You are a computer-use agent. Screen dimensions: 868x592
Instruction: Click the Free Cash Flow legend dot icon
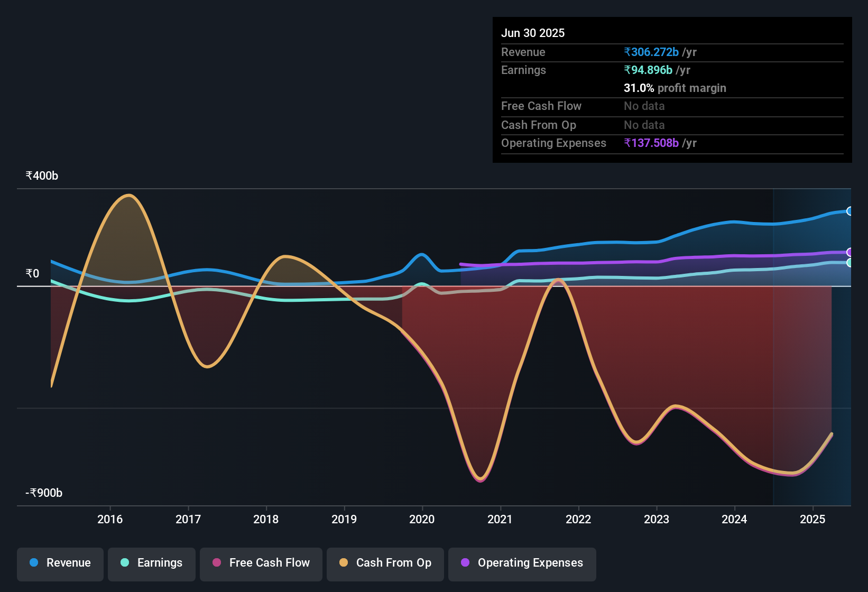click(217, 563)
